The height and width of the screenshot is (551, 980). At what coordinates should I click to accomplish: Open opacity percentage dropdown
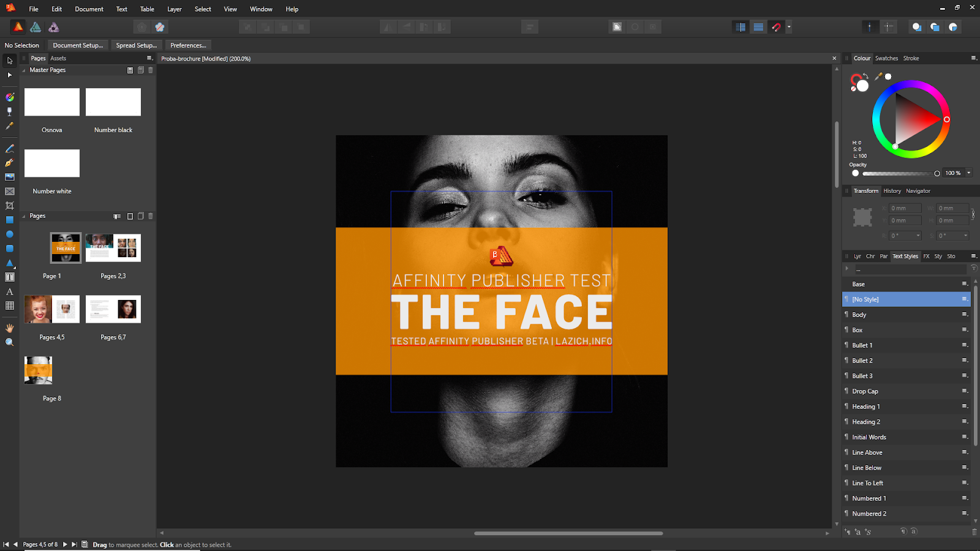[x=969, y=173]
